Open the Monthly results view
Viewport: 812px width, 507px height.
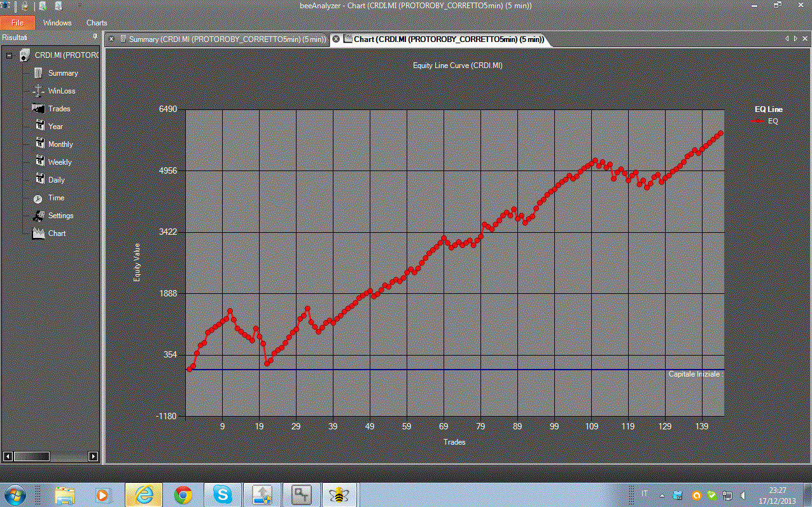[x=60, y=144]
